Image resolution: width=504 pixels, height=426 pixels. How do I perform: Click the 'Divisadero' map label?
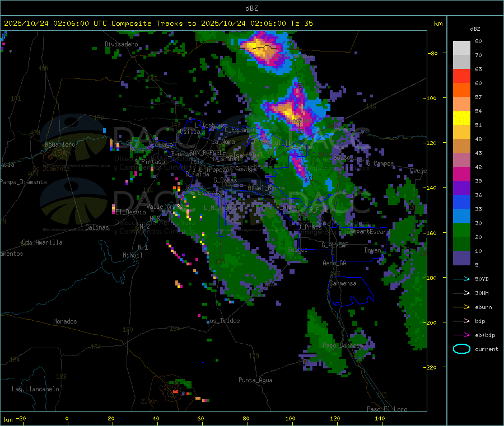pos(121,44)
